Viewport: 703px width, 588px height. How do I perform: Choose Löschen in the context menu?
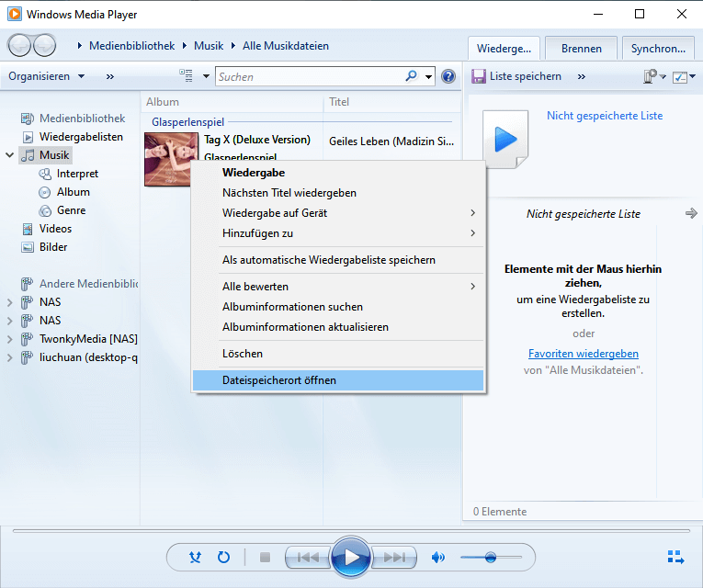(x=243, y=354)
